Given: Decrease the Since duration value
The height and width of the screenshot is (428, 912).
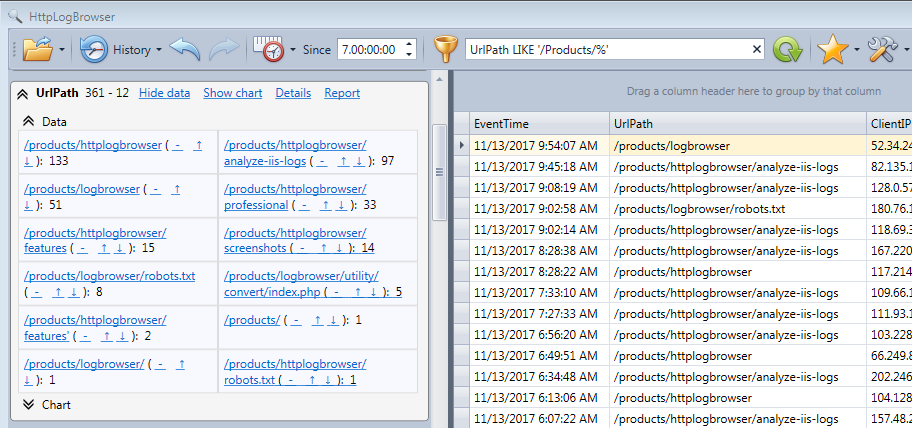Looking at the screenshot, I should [409, 55].
